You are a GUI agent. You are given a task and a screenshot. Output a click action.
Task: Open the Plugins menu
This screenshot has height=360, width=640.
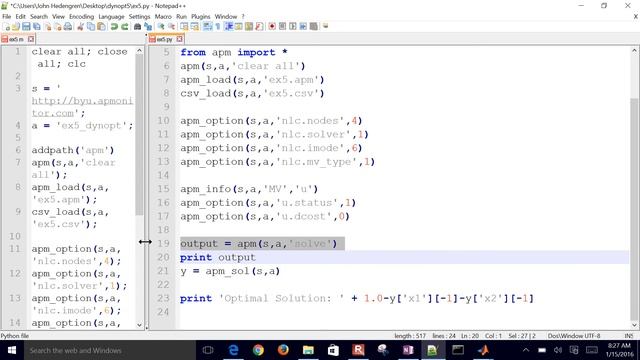pyautogui.click(x=200, y=16)
